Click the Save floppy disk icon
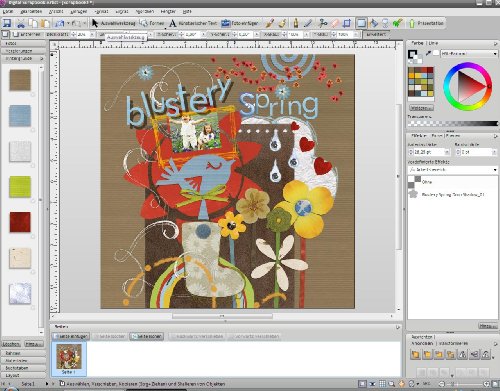 click(x=7, y=23)
